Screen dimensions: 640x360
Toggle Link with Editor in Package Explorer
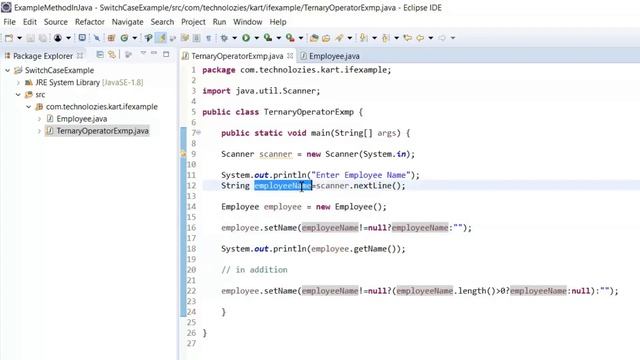click(x=111, y=54)
